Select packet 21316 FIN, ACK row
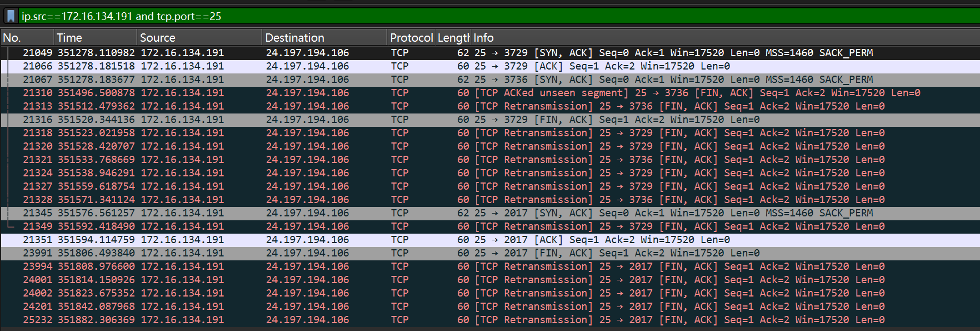The width and height of the screenshot is (980, 331). coord(490,120)
